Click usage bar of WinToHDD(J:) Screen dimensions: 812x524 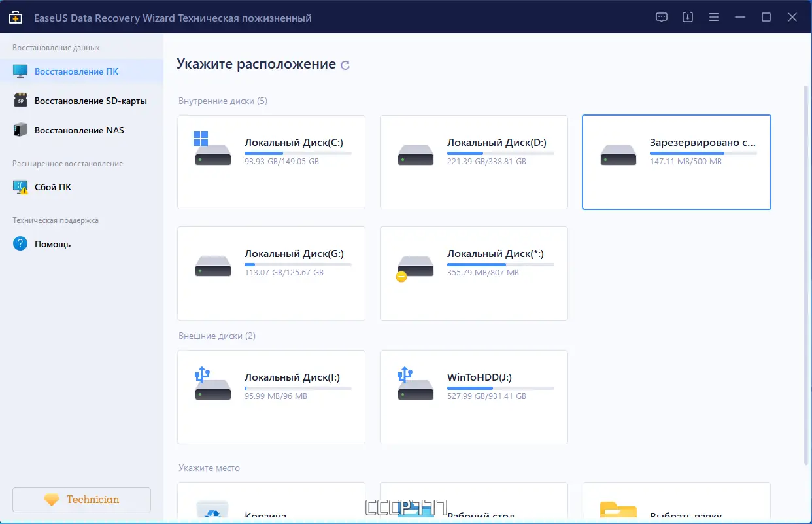click(x=501, y=388)
